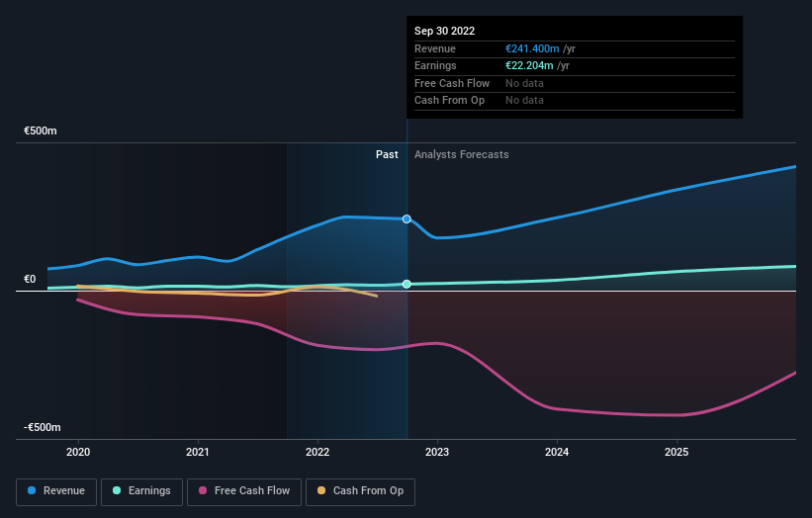Click the 'Earnings' row label in tooltip
Screen dimensions: 812x518
coord(435,65)
